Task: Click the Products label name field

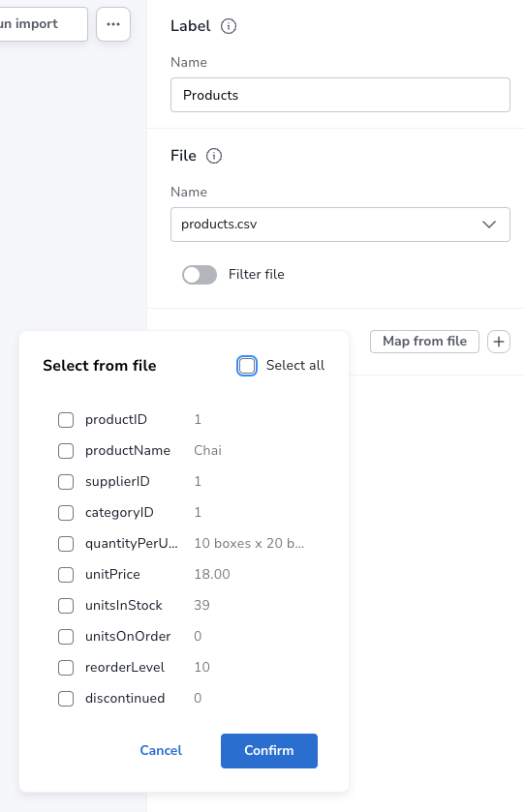Action: [x=340, y=95]
